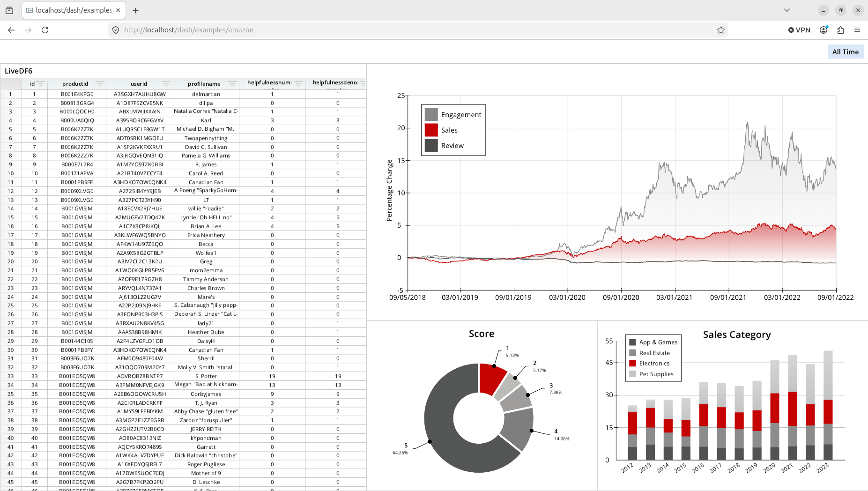The height and width of the screenshot is (491, 868).
Task: Show site security information shield
Action: tap(116, 30)
